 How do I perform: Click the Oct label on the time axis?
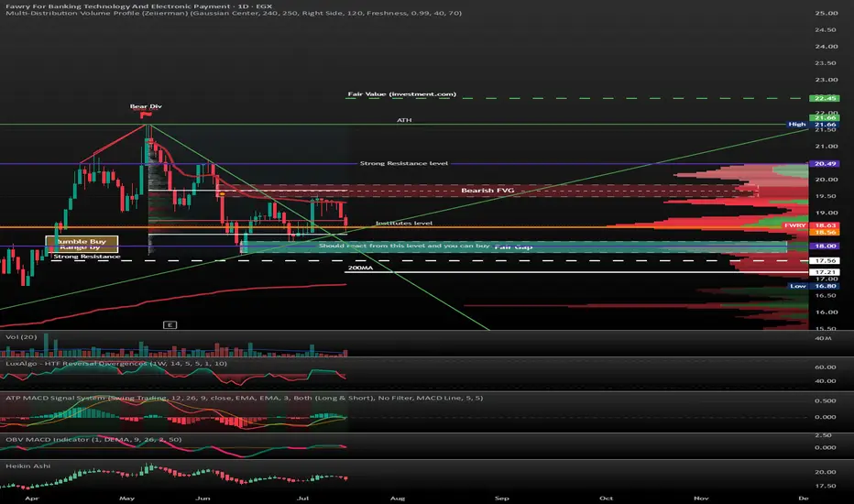(606, 498)
